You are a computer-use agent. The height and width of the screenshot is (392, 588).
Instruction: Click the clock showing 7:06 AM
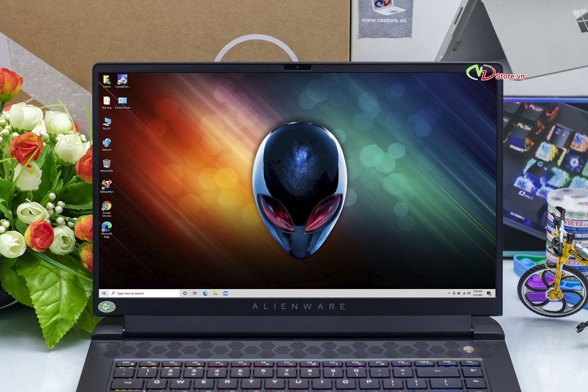tap(478, 293)
